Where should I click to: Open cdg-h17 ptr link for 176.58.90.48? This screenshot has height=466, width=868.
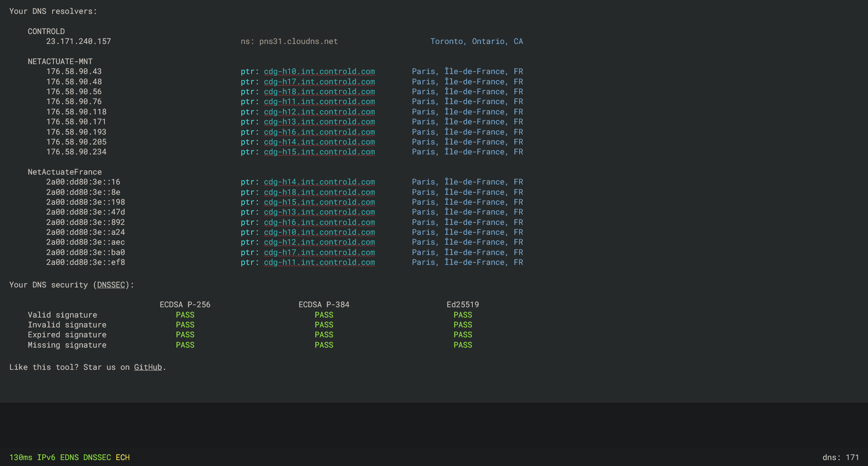[319, 82]
